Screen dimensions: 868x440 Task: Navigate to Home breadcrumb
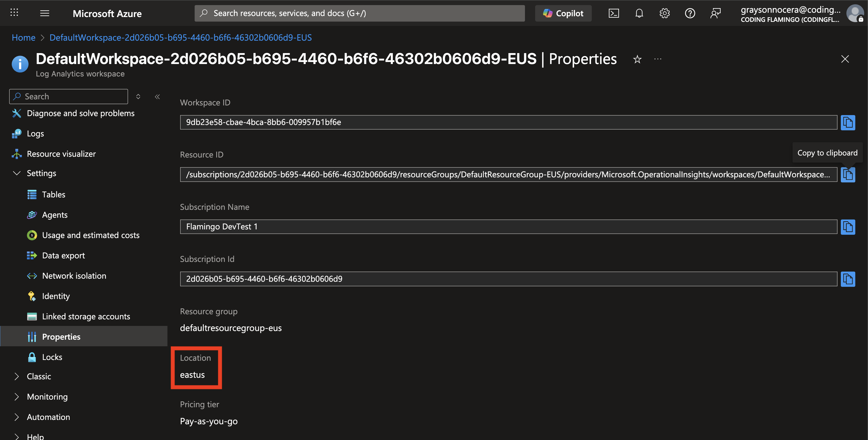pos(23,37)
